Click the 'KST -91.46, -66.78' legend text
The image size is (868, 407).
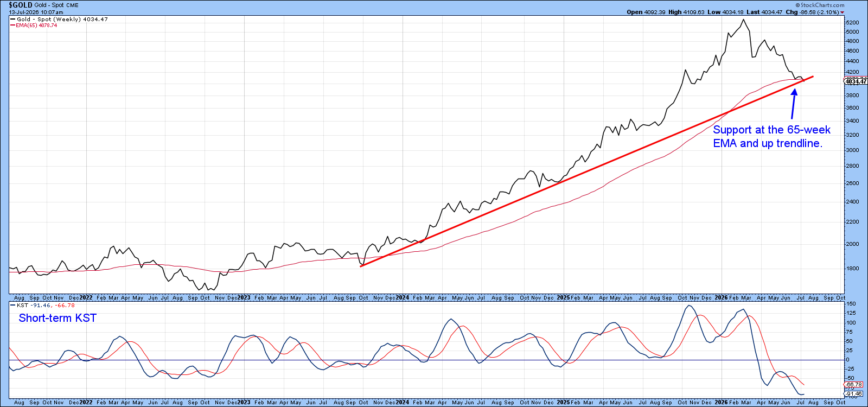coord(46,306)
